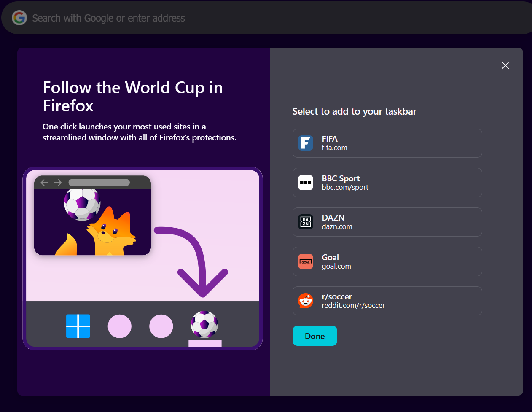Select the DAZN dazn.com option
532x412 pixels.
[387, 222]
